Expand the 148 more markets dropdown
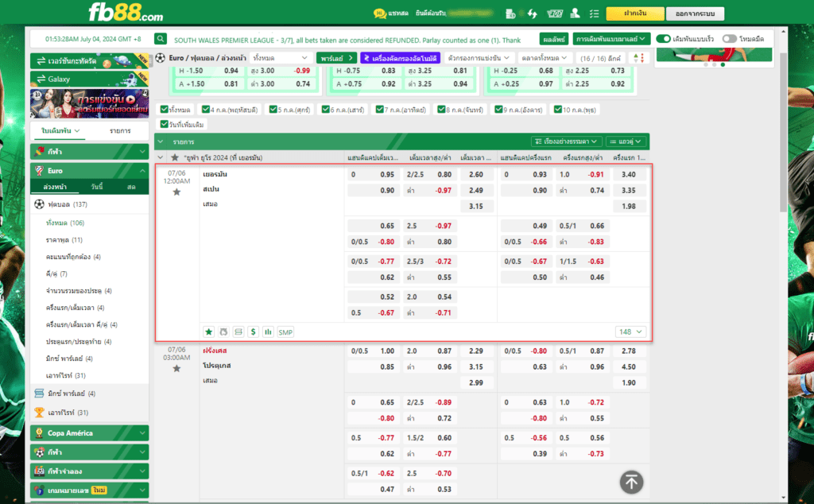This screenshot has height=504, width=814. (630, 331)
